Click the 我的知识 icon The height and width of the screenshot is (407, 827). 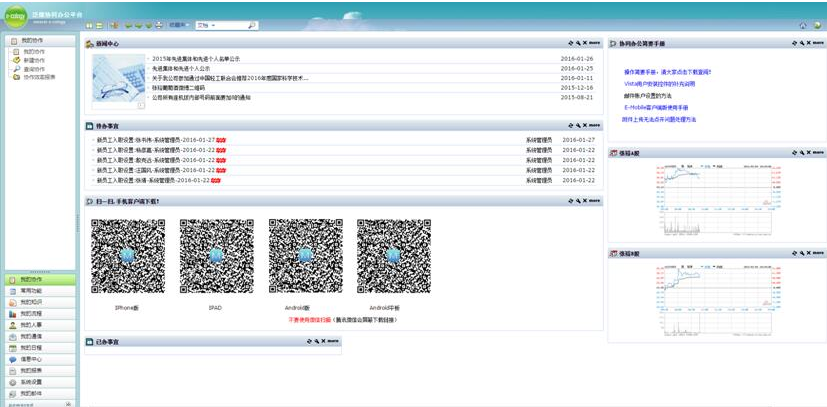tap(13, 303)
